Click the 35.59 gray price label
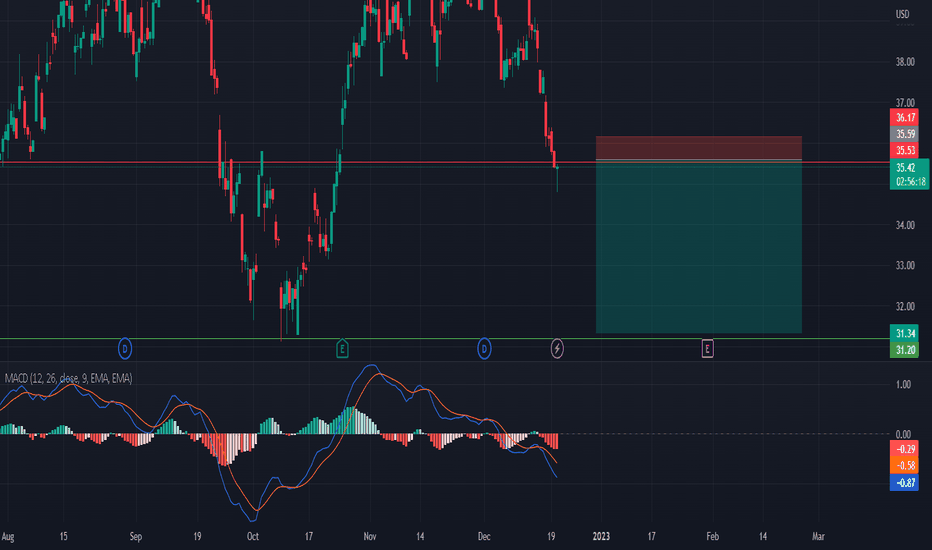The height and width of the screenshot is (550, 932). tap(905, 134)
